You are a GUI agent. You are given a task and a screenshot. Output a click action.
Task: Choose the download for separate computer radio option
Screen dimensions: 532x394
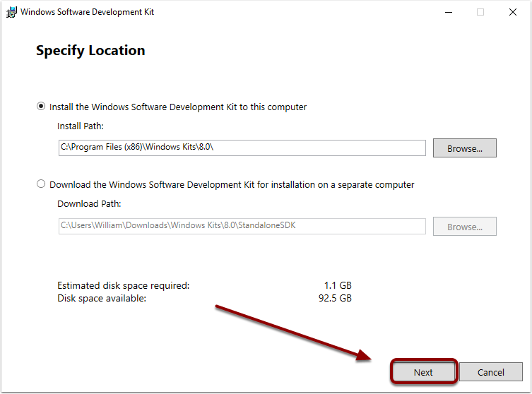(x=41, y=184)
